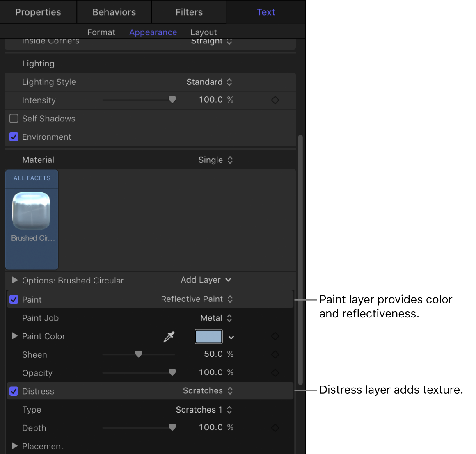Select the Paint Color eyedropper tool
The height and width of the screenshot is (454, 476).
point(168,336)
